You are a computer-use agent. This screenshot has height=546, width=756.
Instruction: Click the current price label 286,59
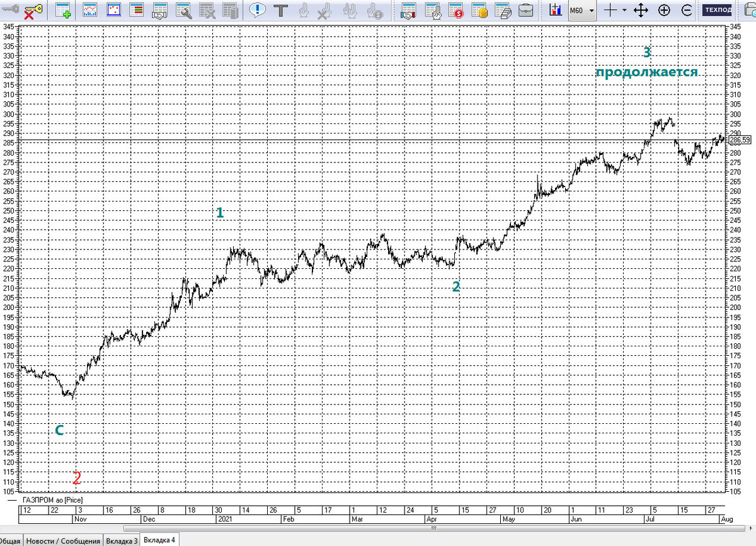pyautogui.click(x=741, y=140)
